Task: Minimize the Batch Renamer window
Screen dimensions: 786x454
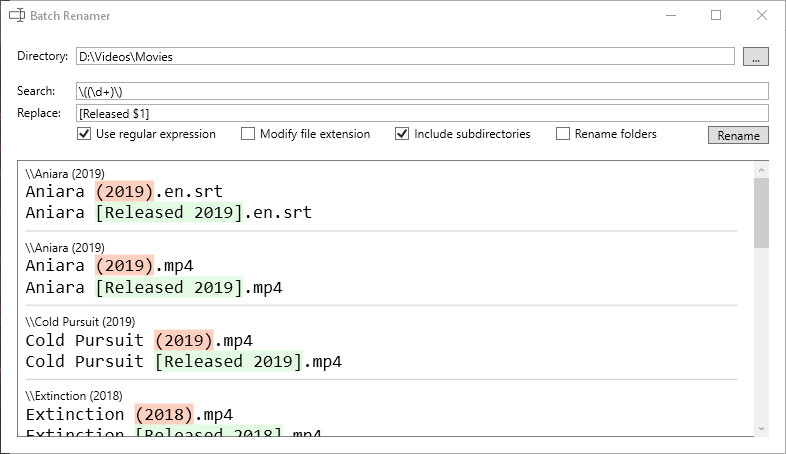Action: pyautogui.click(x=669, y=16)
